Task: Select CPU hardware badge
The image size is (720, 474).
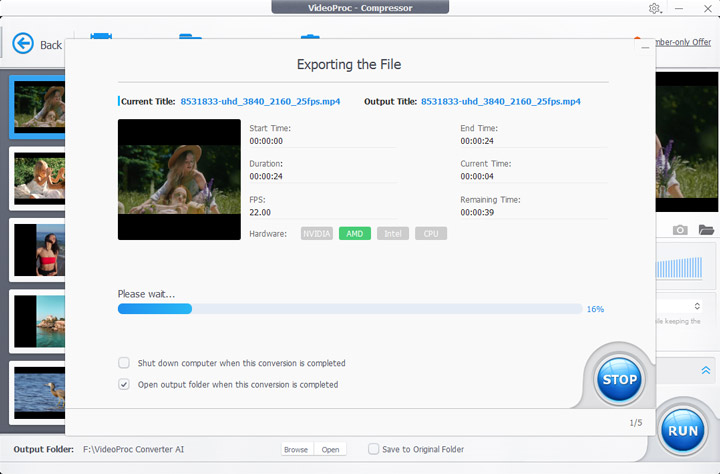Action: coord(431,234)
